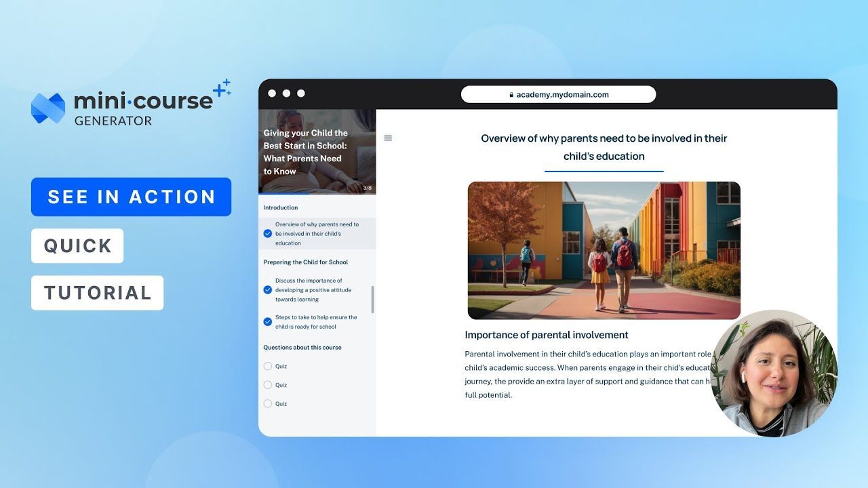
Task: Select the "Questions about this course" section
Action: click(302, 348)
